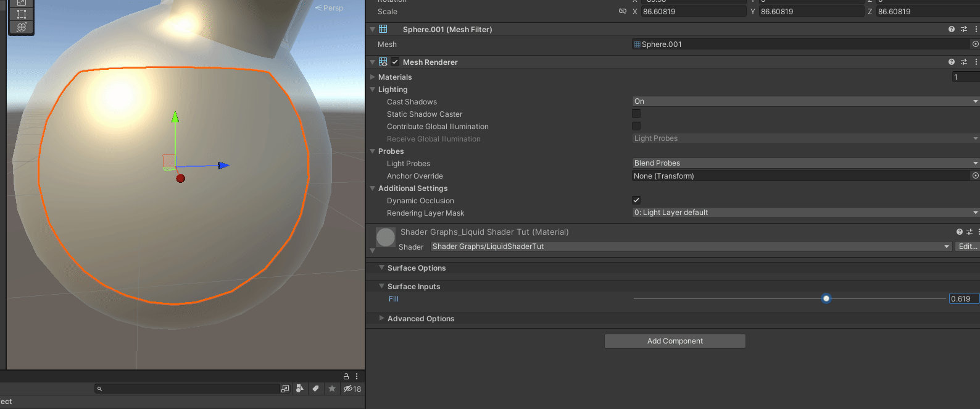
Task: Click the shader Edit... button
Action: 967,247
